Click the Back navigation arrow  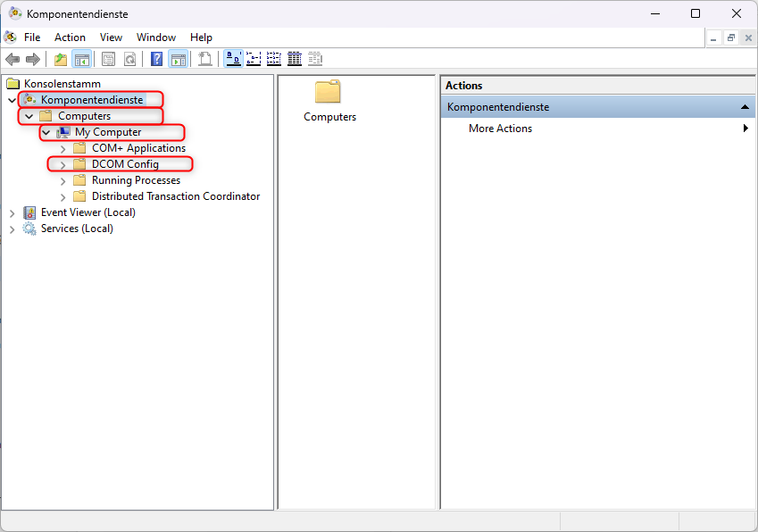[12, 59]
